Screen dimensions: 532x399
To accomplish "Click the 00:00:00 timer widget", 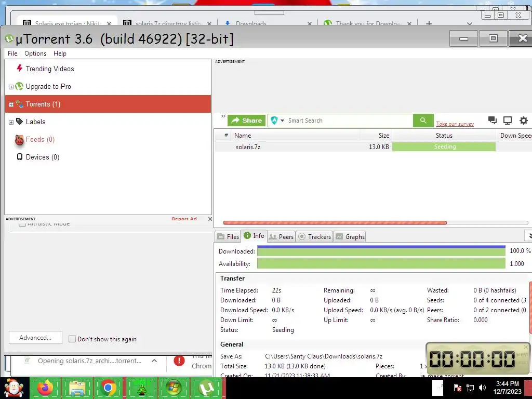I will tap(477, 360).
